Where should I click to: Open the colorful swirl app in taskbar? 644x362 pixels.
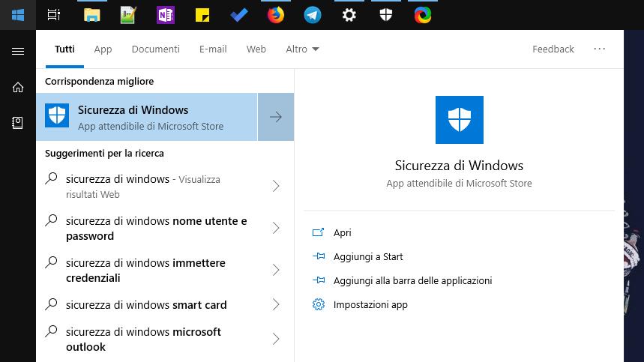click(x=423, y=15)
